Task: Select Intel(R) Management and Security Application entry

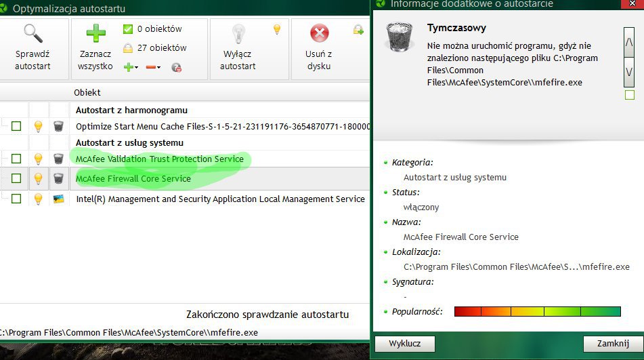Action: pos(220,199)
